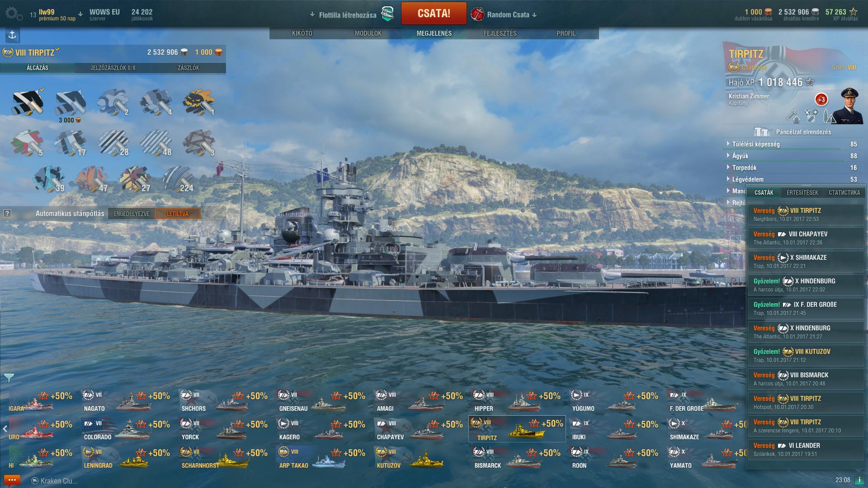Open the ship filter funnel icon
The height and width of the screenshot is (488, 868).
(x=9, y=377)
